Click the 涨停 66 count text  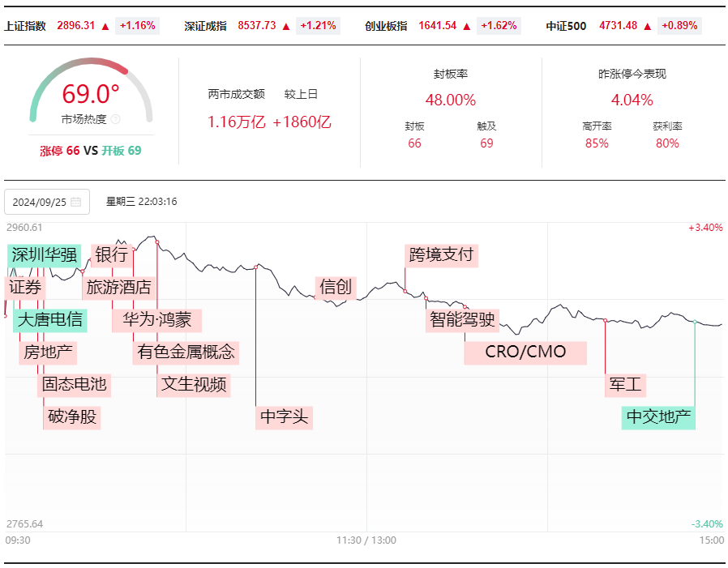pos(60,151)
